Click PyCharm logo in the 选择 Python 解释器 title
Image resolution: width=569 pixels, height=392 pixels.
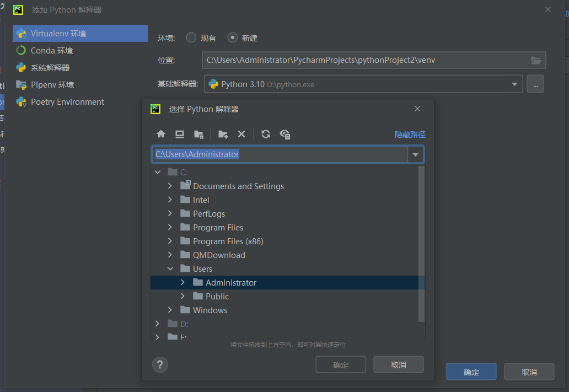[x=155, y=109]
